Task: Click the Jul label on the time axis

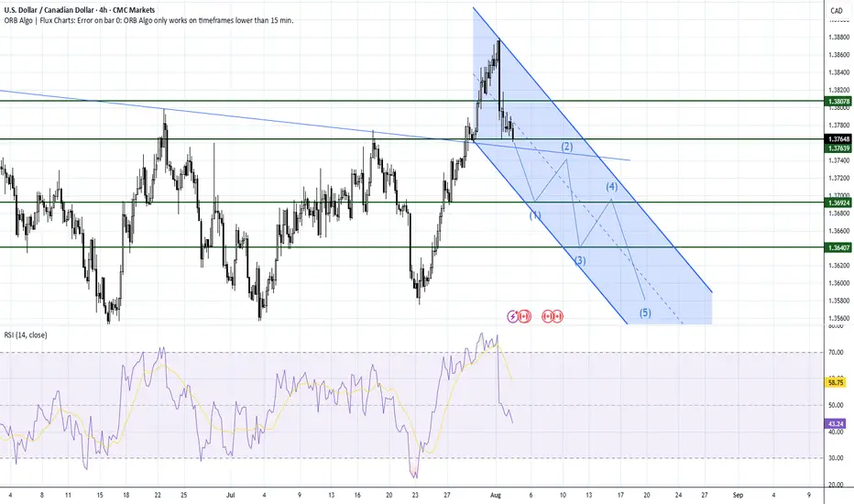Action: pyautogui.click(x=230, y=495)
